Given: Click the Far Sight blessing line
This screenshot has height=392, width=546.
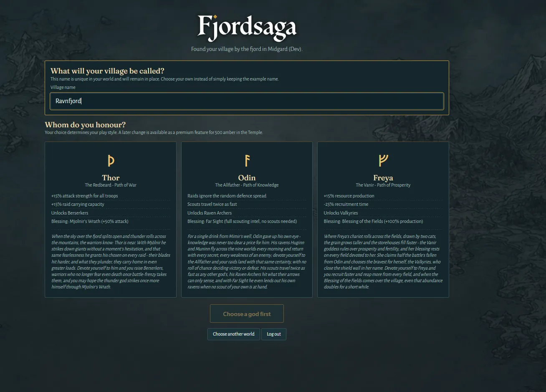Looking at the screenshot, I should click(x=242, y=221).
